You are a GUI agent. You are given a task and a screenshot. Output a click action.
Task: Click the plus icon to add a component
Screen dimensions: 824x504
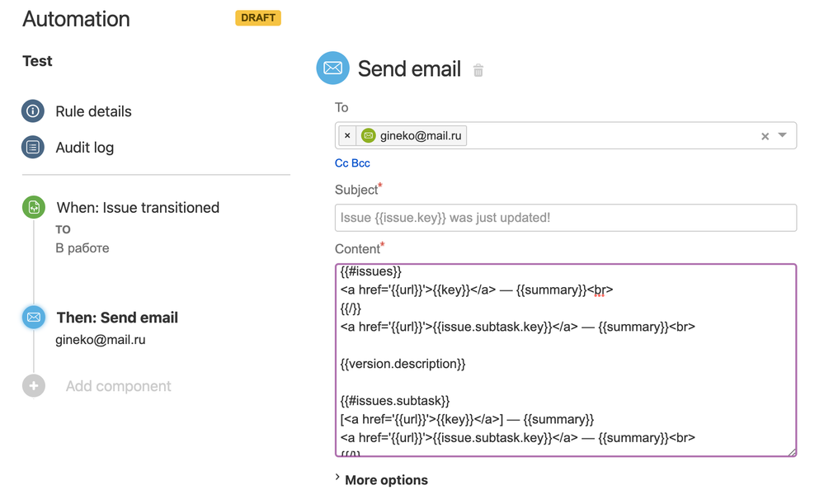[x=34, y=386]
